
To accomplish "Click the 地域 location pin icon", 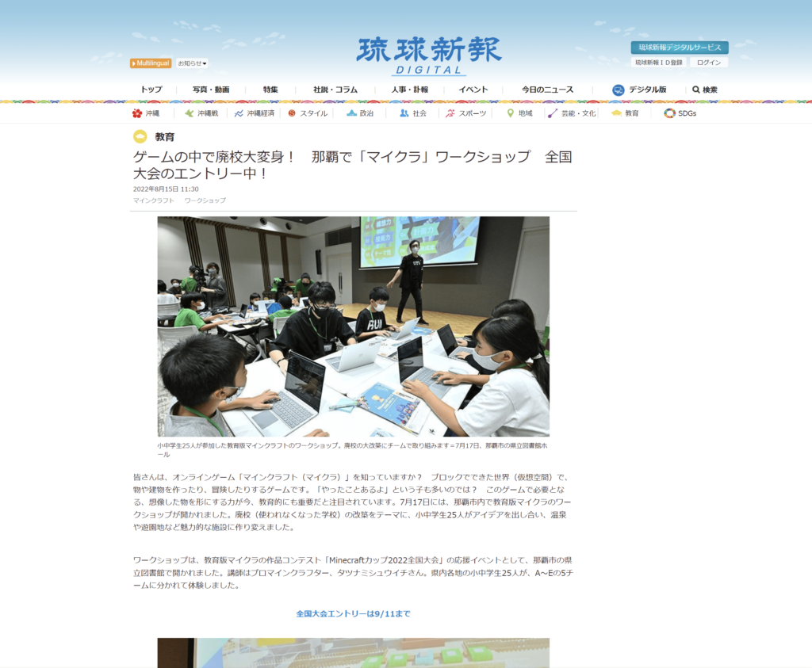I will point(511,113).
